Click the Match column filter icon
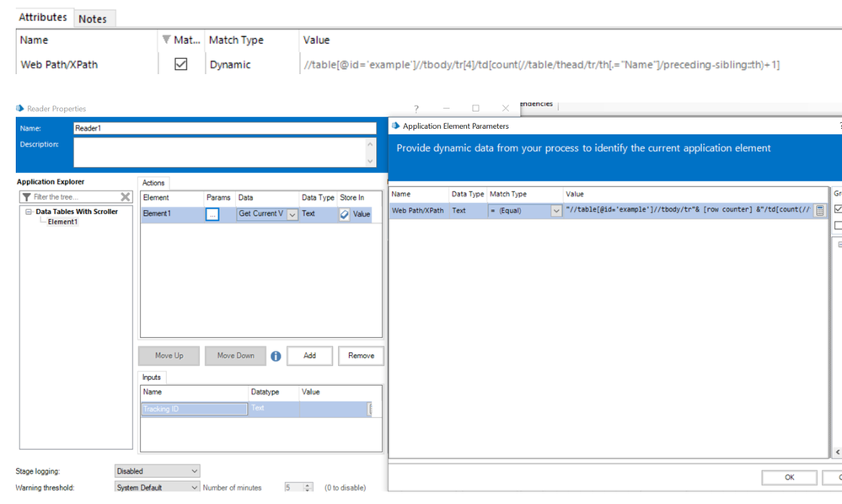842x504 pixels. 166,40
